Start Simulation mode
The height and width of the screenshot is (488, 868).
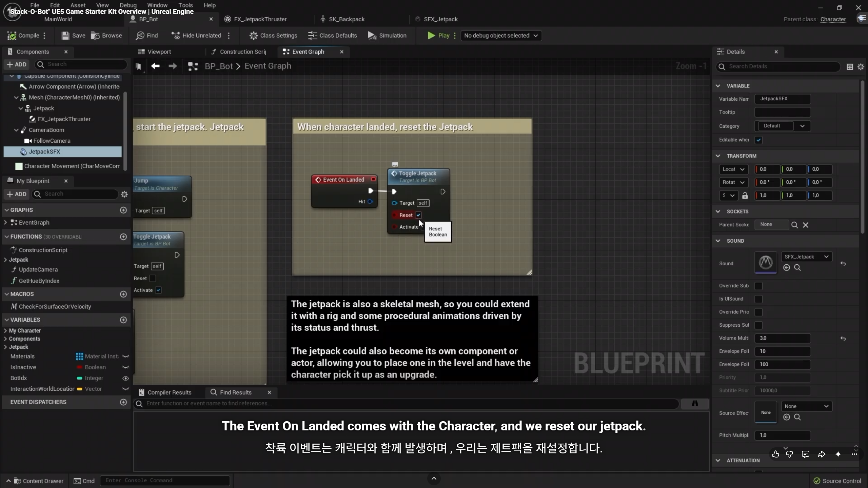coord(387,36)
